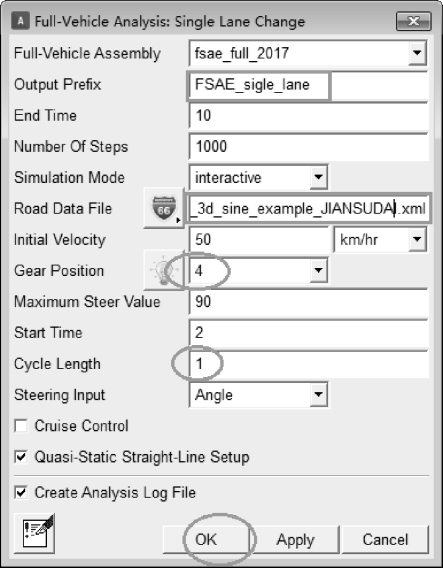This screenshot has width=443, height=568.
Task: Close the Single Lane Change dialog
Action: point(413,21)
